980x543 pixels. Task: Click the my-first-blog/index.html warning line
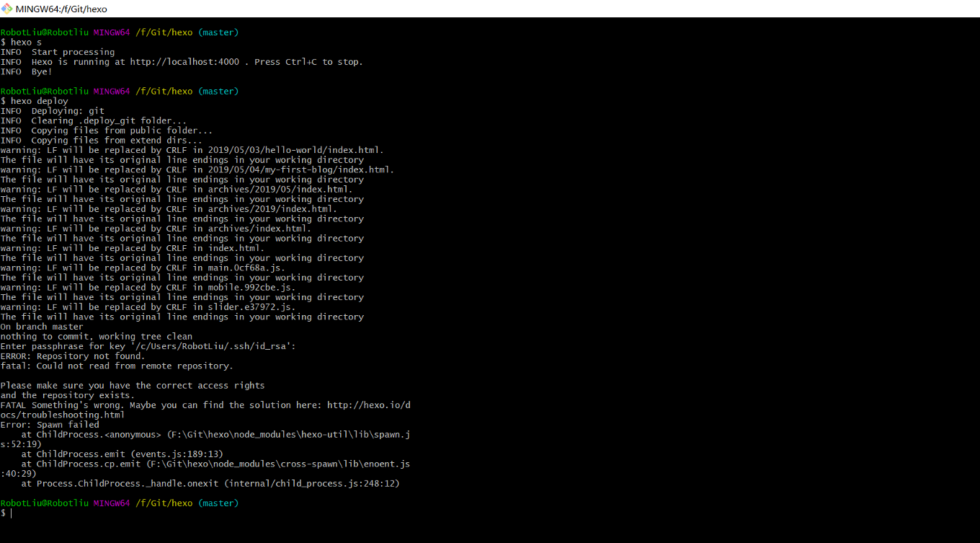click(x=197, y=169)
